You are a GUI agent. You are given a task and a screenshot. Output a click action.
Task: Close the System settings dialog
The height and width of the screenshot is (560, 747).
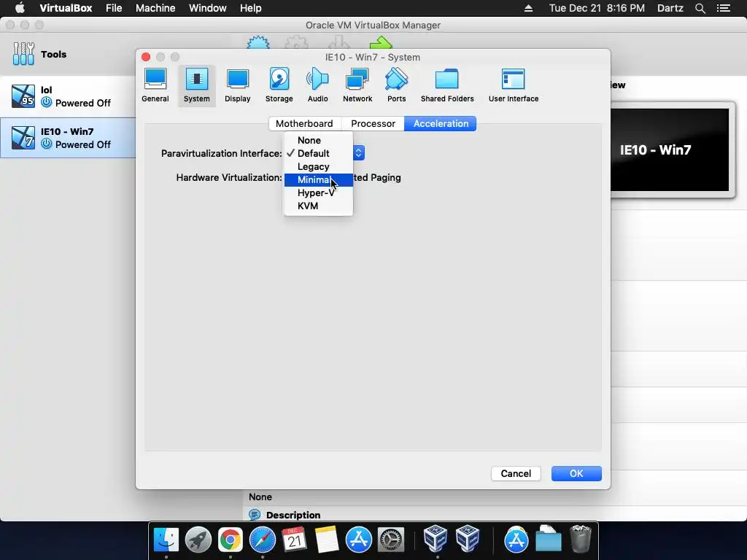tap(146, 57)
